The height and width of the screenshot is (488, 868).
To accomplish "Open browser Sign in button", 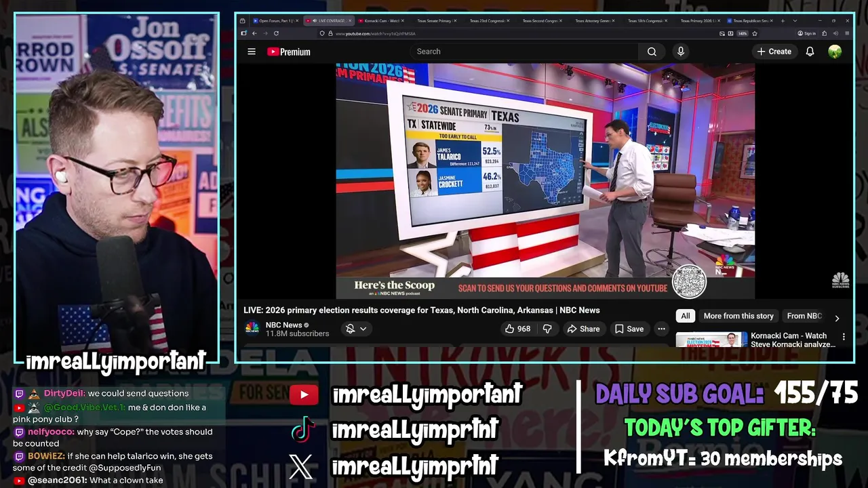I will point(807,33).
